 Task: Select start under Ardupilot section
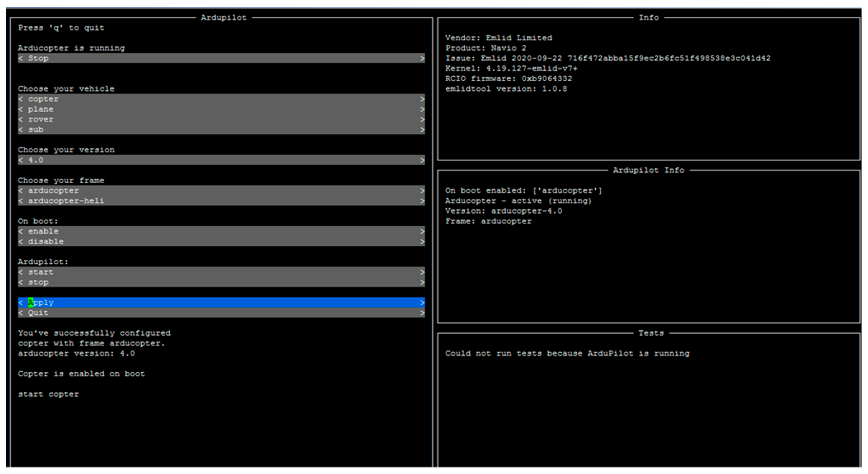point(41,272)
